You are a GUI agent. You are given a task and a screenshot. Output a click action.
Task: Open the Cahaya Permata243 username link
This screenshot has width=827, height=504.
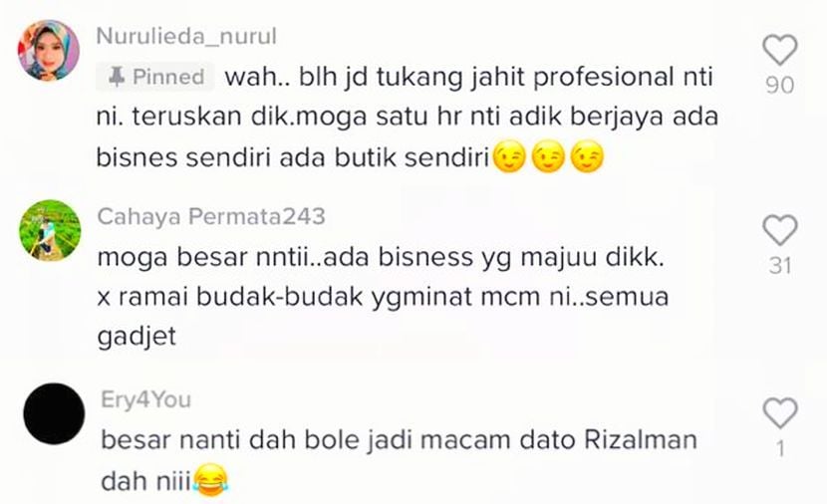click(211, 217)
